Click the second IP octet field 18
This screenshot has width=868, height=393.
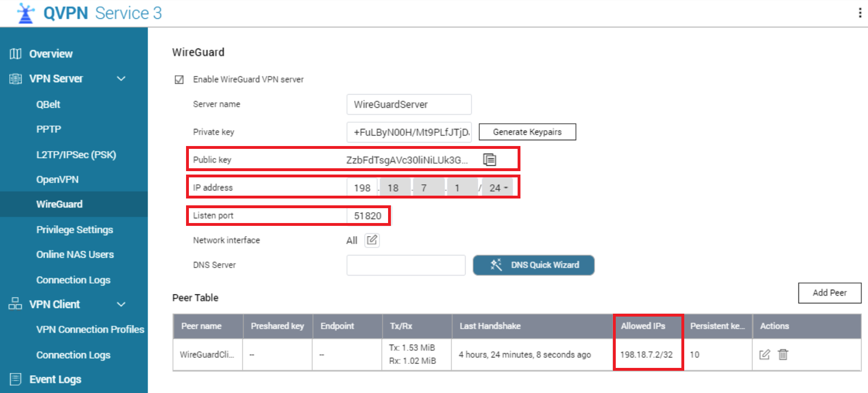395,188
